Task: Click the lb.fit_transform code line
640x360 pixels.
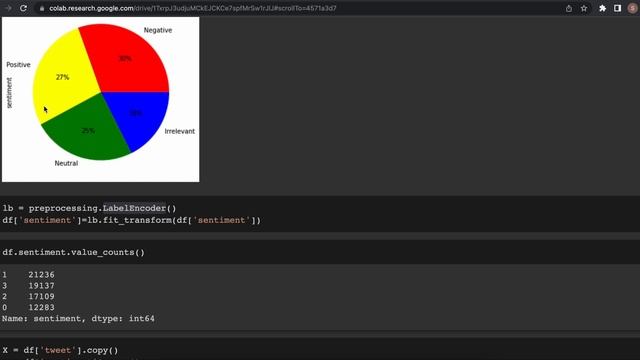Action: (131, 220)
